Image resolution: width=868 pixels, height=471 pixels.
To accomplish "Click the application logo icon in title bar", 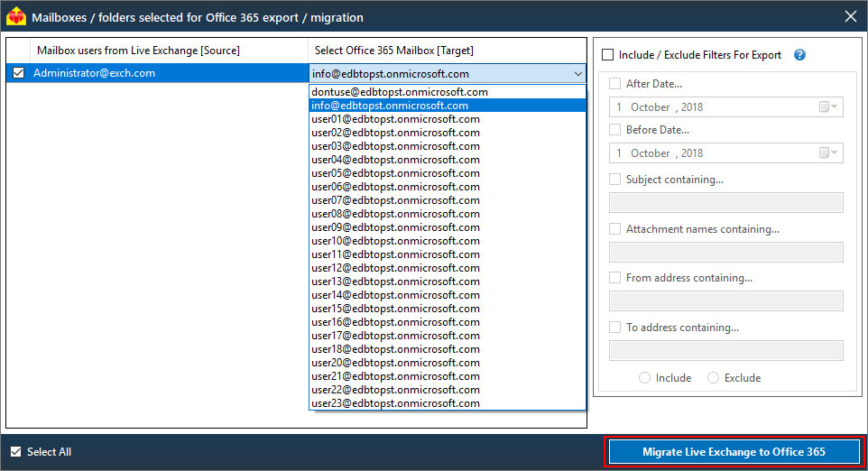I will [16, 16].
